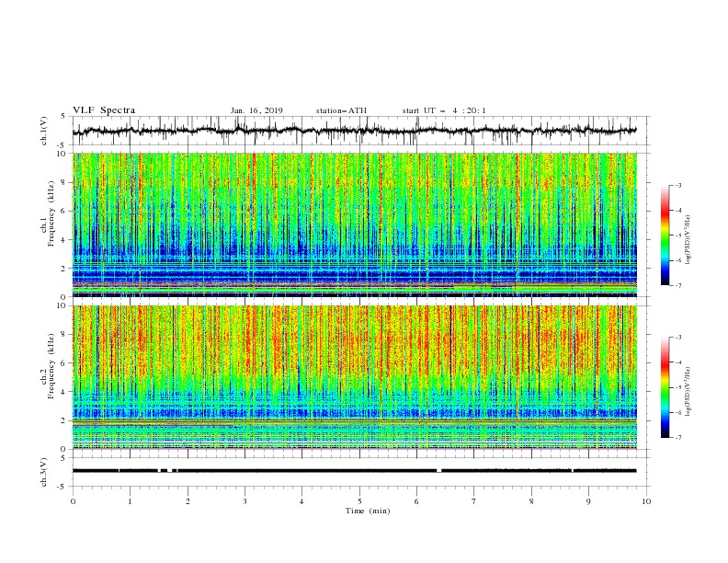Click time axis tick label "8"
Viewport: 728px width, 563px height.
tap(531, 501)
